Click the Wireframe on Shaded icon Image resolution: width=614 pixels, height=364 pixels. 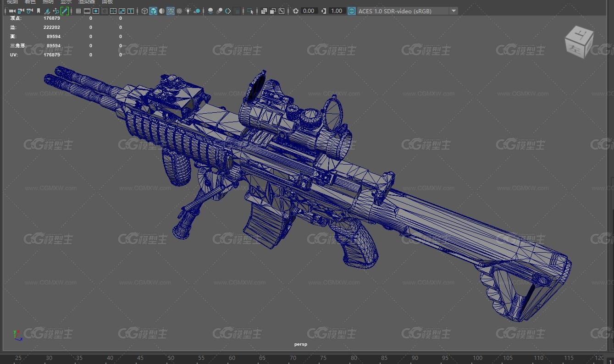click(x=171, y=11)
